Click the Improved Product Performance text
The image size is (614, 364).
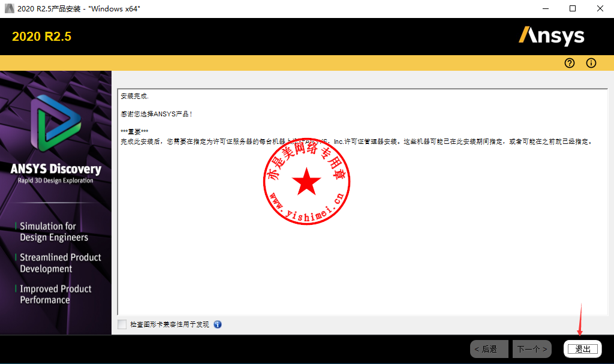tap(56, 294)
